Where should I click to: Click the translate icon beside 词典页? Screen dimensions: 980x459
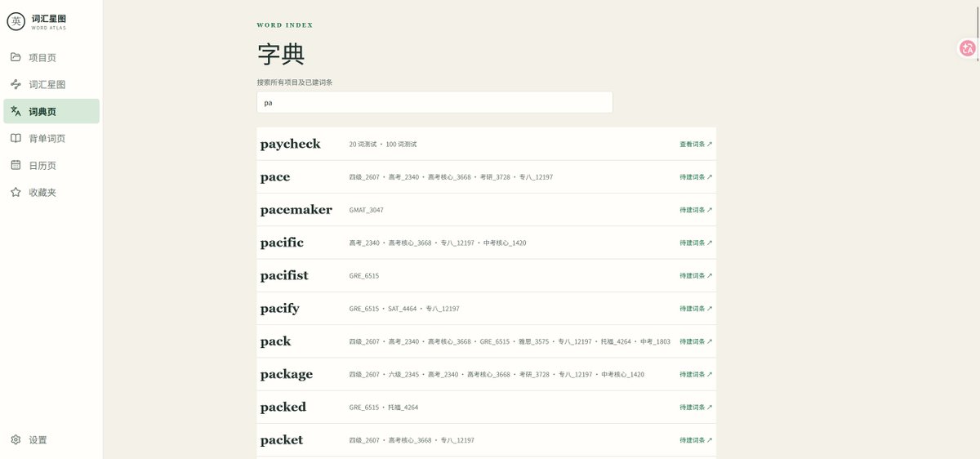[x=16, y=111]
